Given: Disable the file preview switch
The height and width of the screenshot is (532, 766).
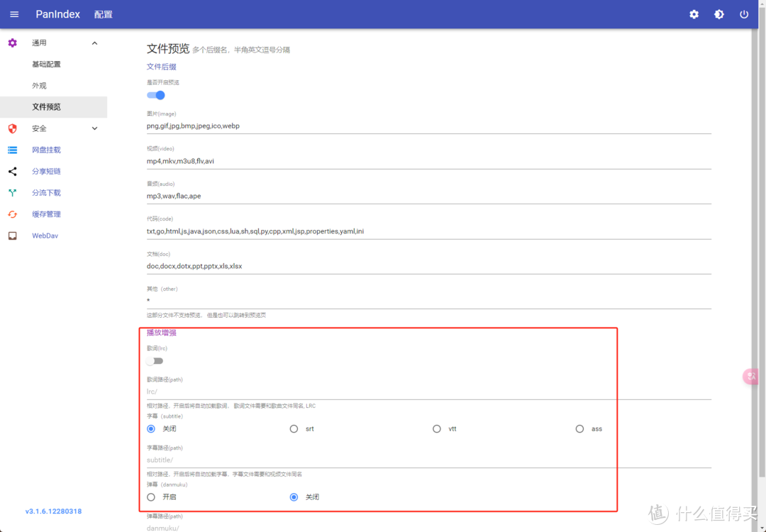Looking at the screenshot, I should (156, 95).
